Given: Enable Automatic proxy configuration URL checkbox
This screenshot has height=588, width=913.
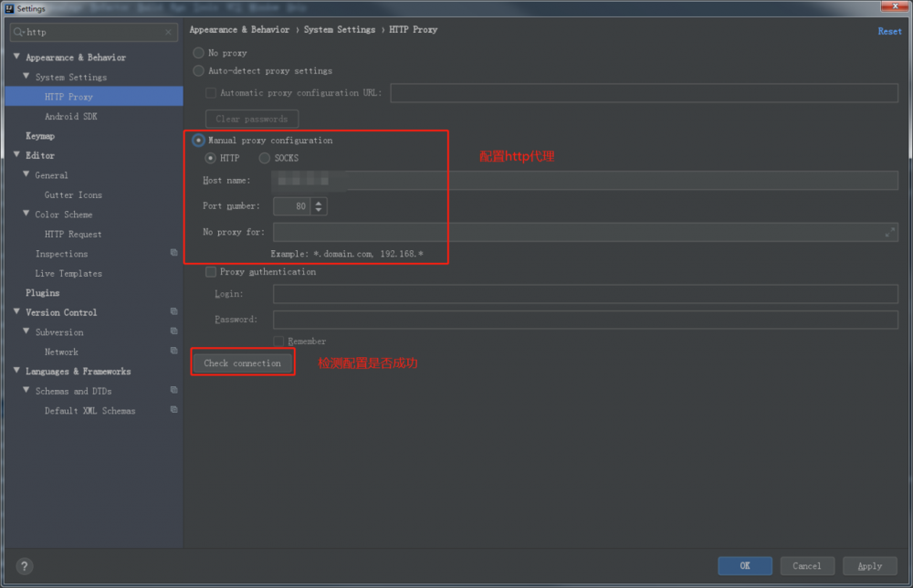Looking at the screenshot, I should point(211,93).
